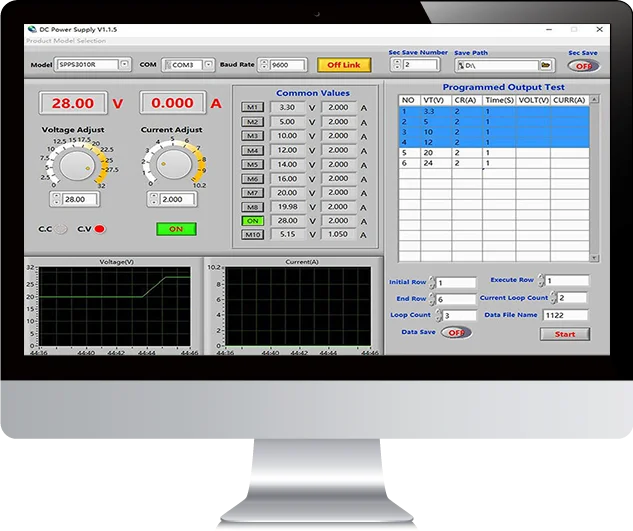This screenshot has height=531, width=633.
Task: Click the Initial Row value field
Action: pos(456,283)
